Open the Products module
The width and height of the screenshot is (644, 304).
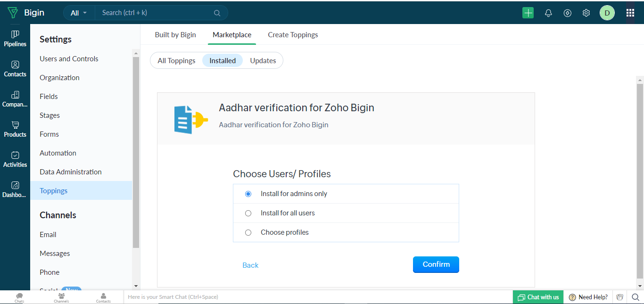pos(15,129)
